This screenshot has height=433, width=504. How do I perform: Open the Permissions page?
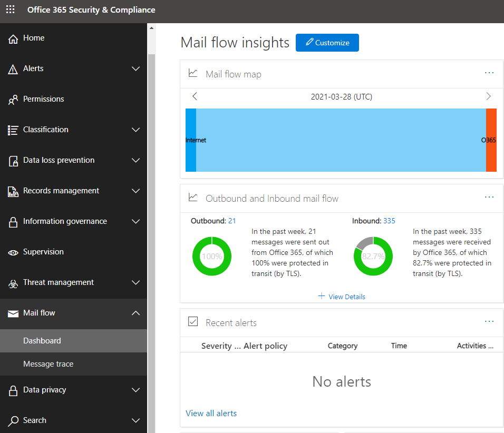pyautogui.click(x=73, y=99)
